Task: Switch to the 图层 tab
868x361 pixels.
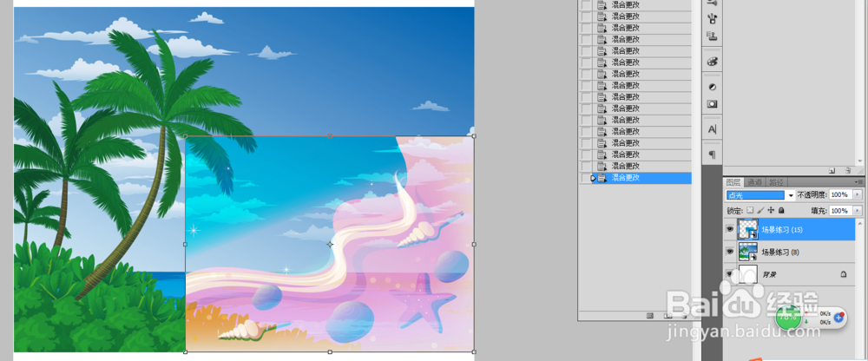Action: (x=733, y=182)
